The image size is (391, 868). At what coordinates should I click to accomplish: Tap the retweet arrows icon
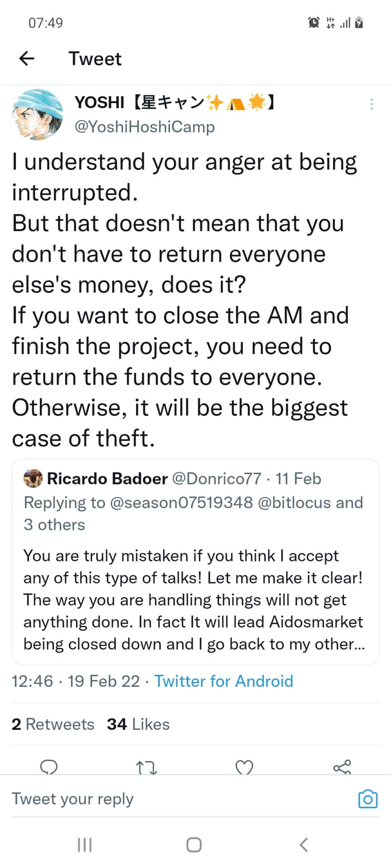pyautogui.click(x=146, y=767)
